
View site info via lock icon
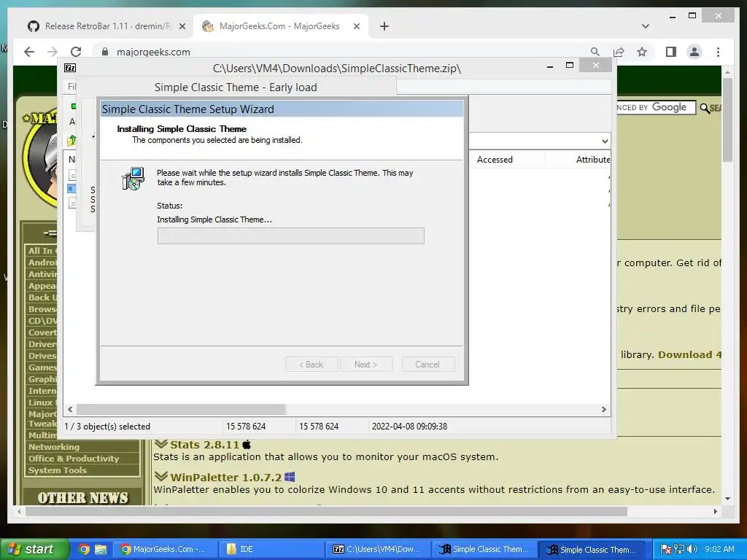[105, 52]
